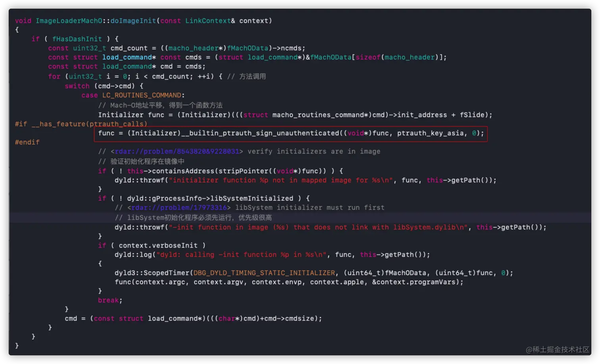This screenshot has height=364, width=600.
Task: Click the 'ImageLoaderMachO' class name
Action: (69, 21)
